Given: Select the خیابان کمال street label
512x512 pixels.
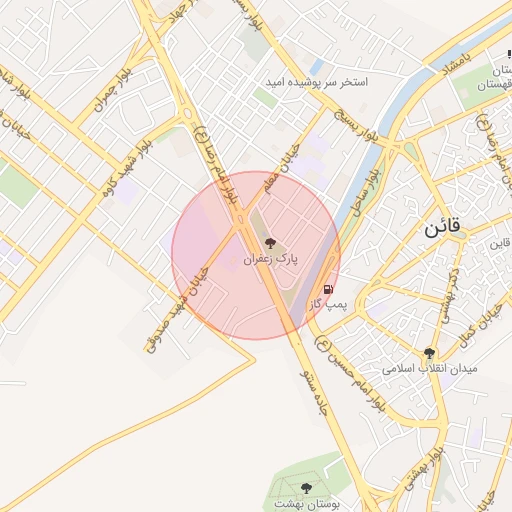Looking at the screenshot, I should [x=480, y=326].
